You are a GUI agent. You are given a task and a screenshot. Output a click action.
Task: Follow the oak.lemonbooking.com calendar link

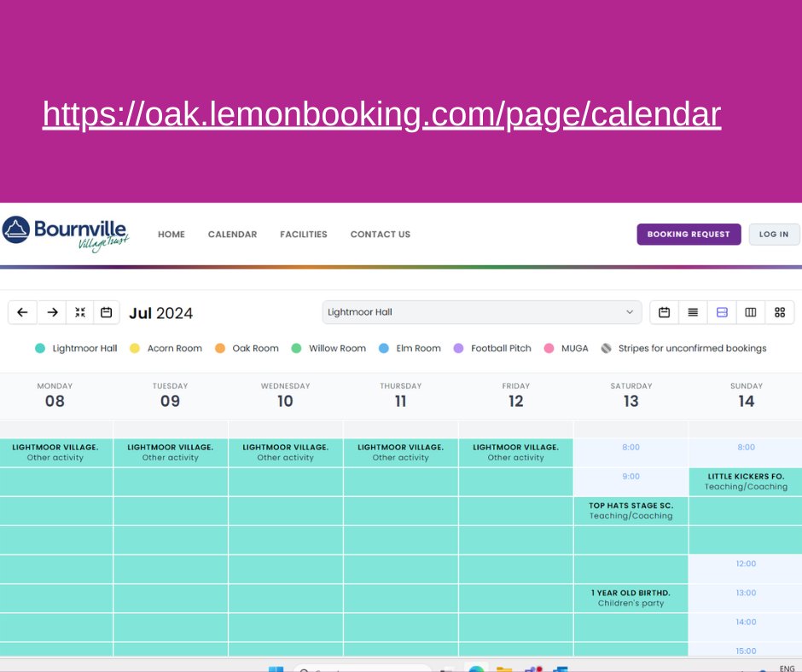coord(381,114)
